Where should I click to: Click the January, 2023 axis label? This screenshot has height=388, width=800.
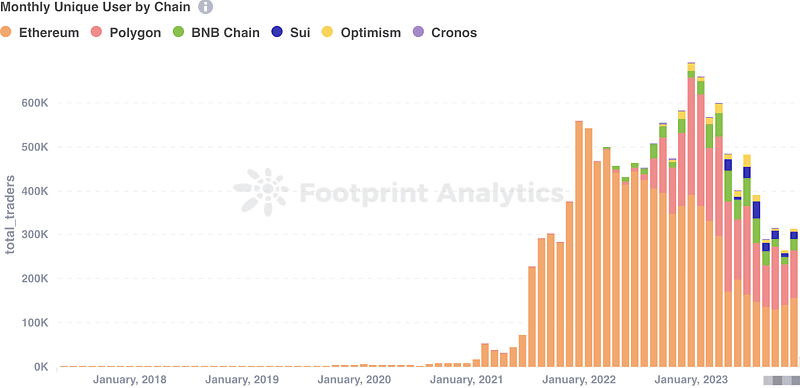(x=691, y=380)
